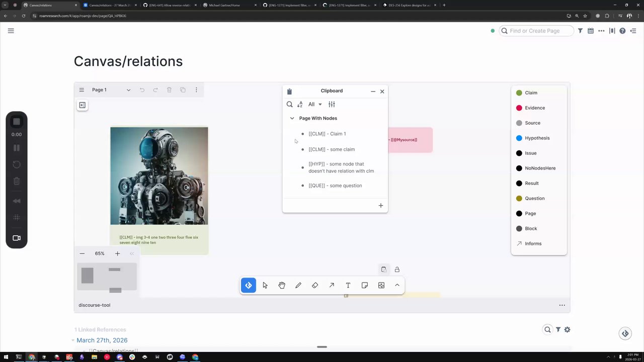Toggle the clipboard button above the toolbar
Screen dimensions: 644x362
[384, 269]
